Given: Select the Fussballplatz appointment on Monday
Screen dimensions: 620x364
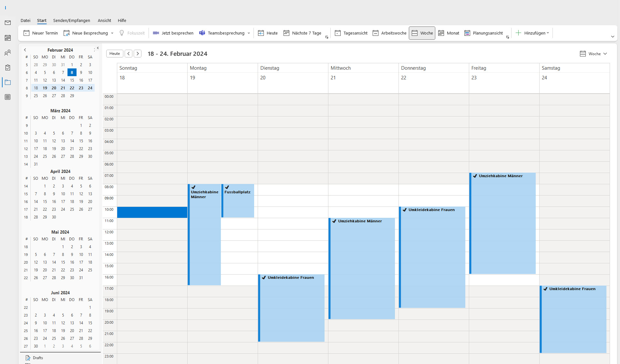Looking at the screenshot, I should pyautogui.click(x=238, y=201).
